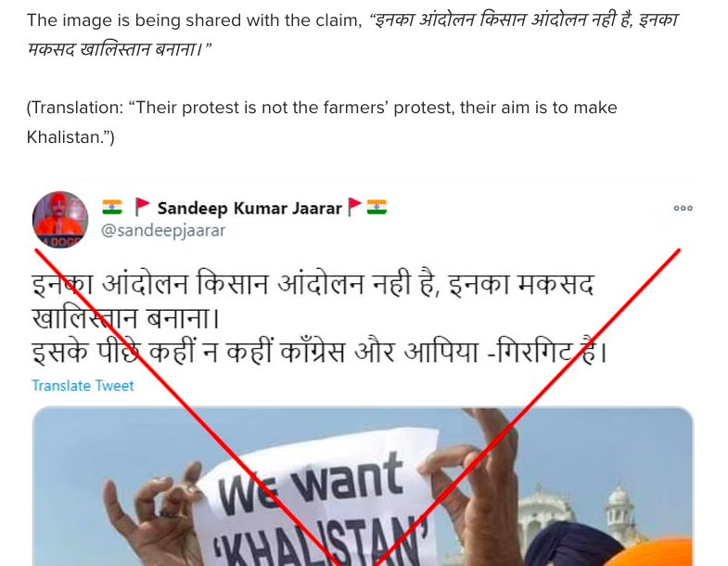Click the Translation paragraph about Khalistan
The height and width of the screenshot is (566, 728).
coord(322,122)
